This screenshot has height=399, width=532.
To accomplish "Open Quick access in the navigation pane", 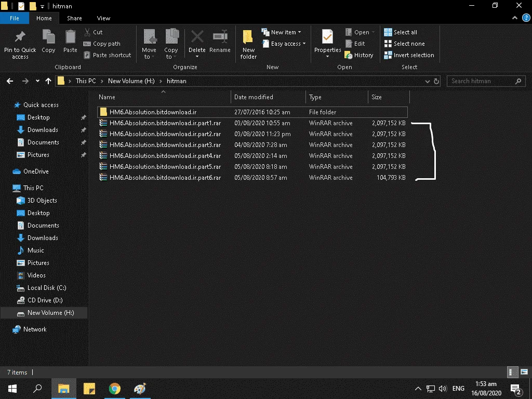I will [36, 105].
